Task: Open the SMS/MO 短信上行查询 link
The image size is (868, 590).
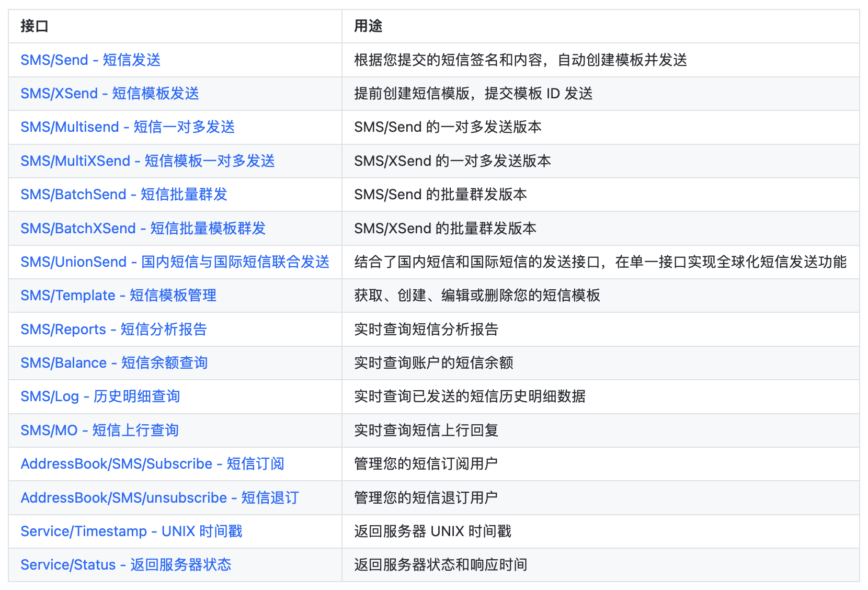Action: [99, 430]
